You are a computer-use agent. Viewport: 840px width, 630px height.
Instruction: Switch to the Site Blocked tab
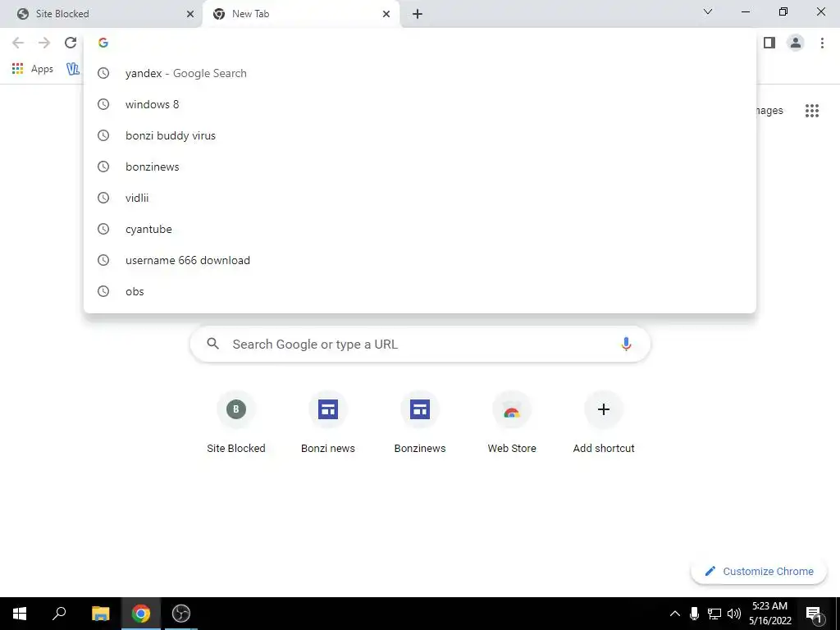[x=102, y=14]
